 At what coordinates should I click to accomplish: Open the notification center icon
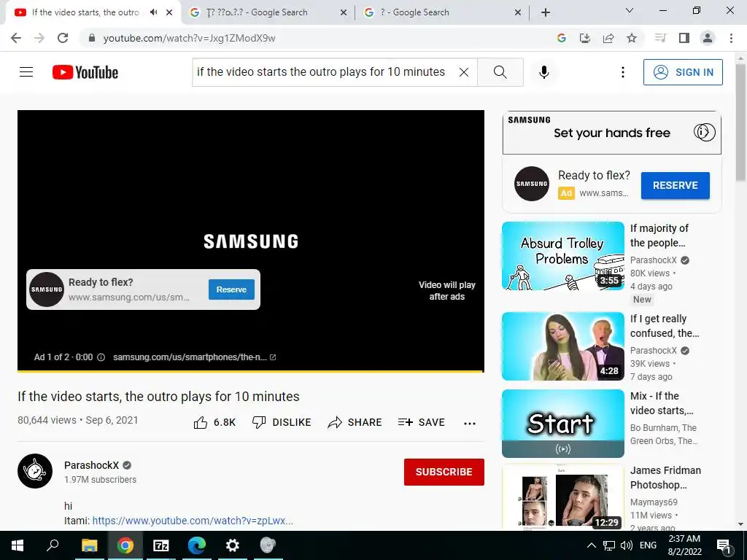724,545
